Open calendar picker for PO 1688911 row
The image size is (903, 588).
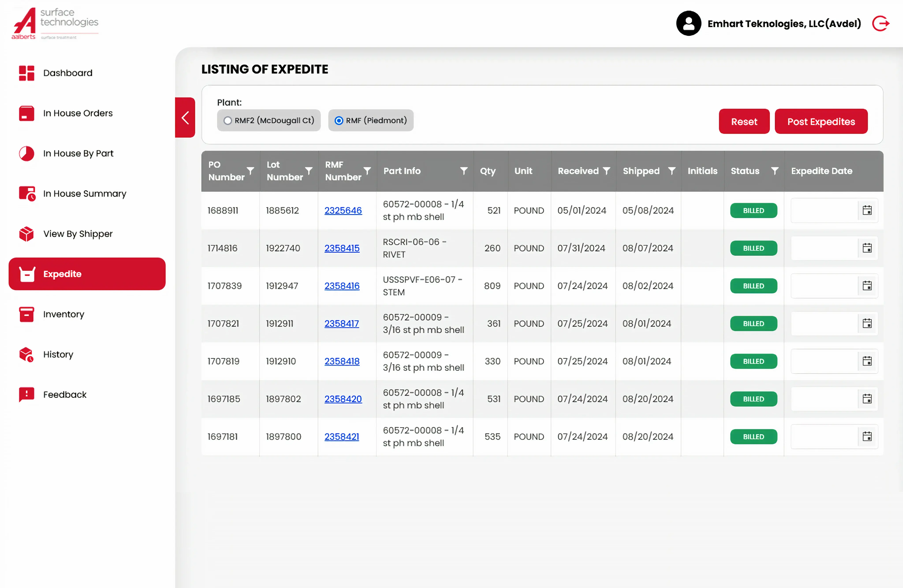[x=867, y=210]
